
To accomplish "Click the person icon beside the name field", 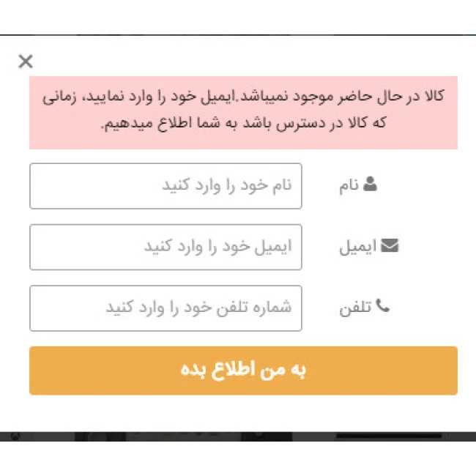I will pyautogui.click(x=371, y=185).
